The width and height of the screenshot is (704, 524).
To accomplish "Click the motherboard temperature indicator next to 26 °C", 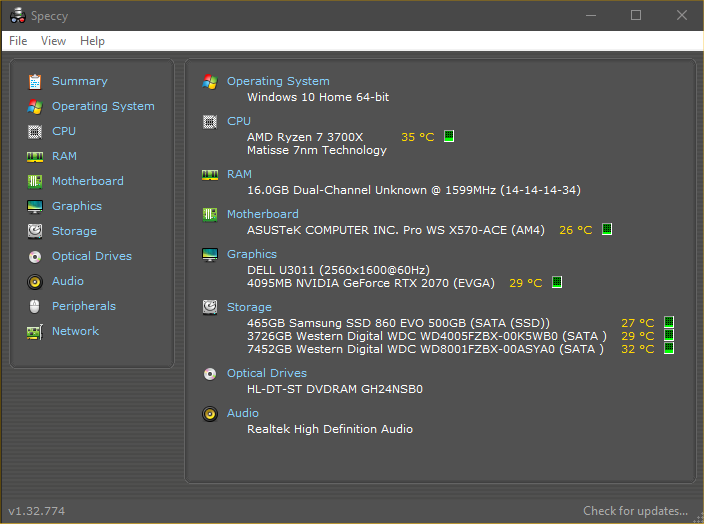I will [607, 229].
